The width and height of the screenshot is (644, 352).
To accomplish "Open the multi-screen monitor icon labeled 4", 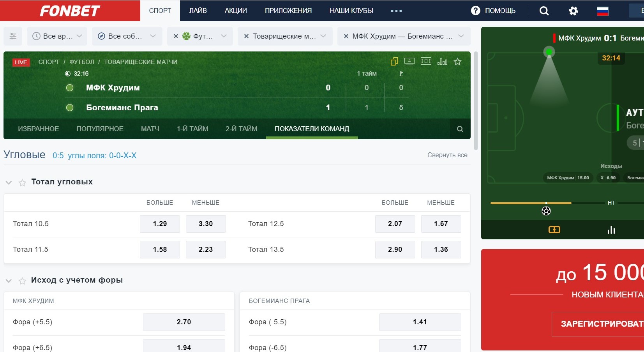I will [x=409, y=61].
